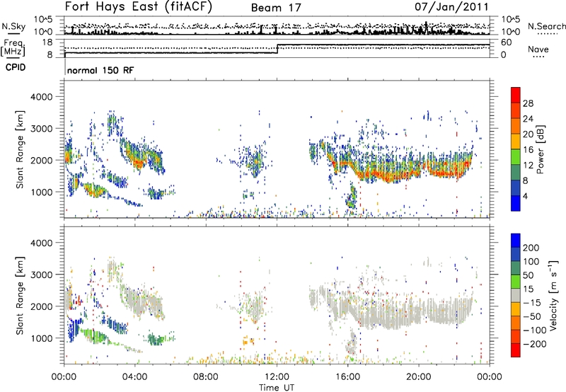This screenshot has height=392, width=566.
Task: Click the 'Time UT' axis label
Action: click(277, 387)
